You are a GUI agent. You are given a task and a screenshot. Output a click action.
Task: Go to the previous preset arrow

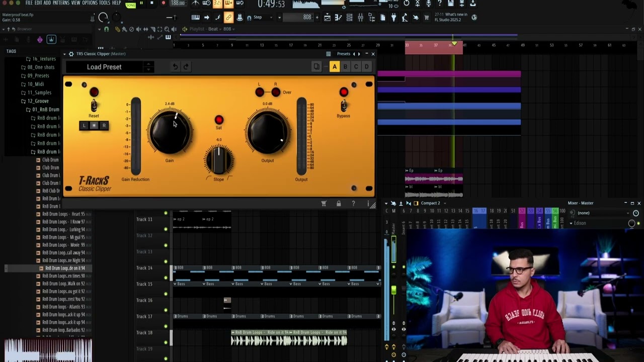point(354,54)
